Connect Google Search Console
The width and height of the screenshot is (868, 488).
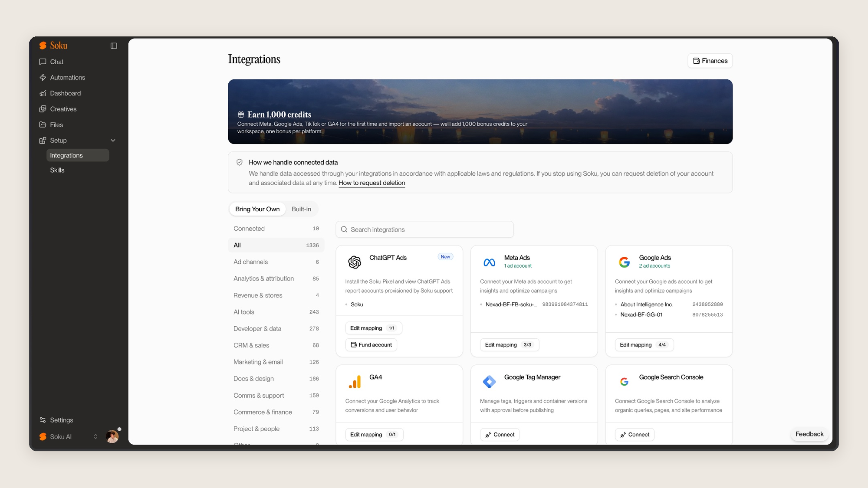coord(635,435)
